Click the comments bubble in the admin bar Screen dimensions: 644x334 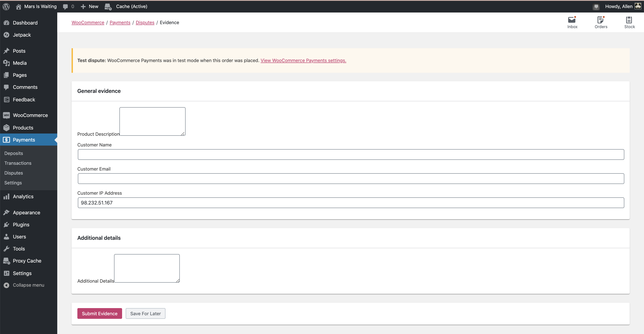66,6
